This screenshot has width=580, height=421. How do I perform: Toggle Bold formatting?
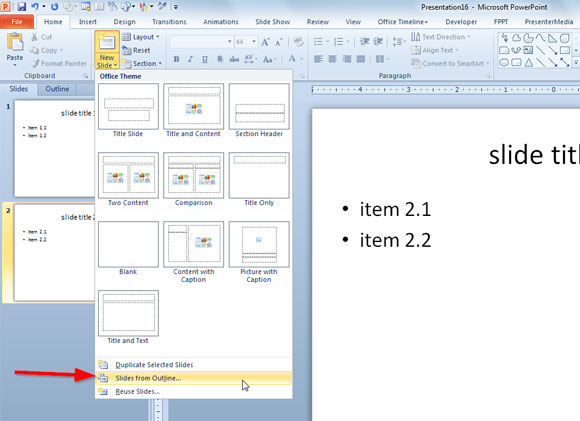[176, 59]
